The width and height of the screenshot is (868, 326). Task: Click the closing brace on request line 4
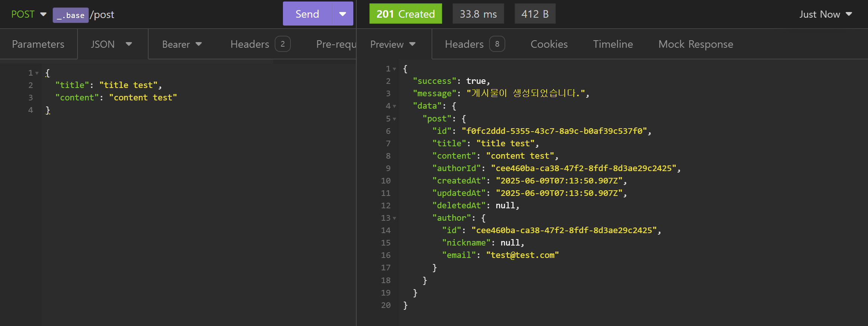pos(48,110)
